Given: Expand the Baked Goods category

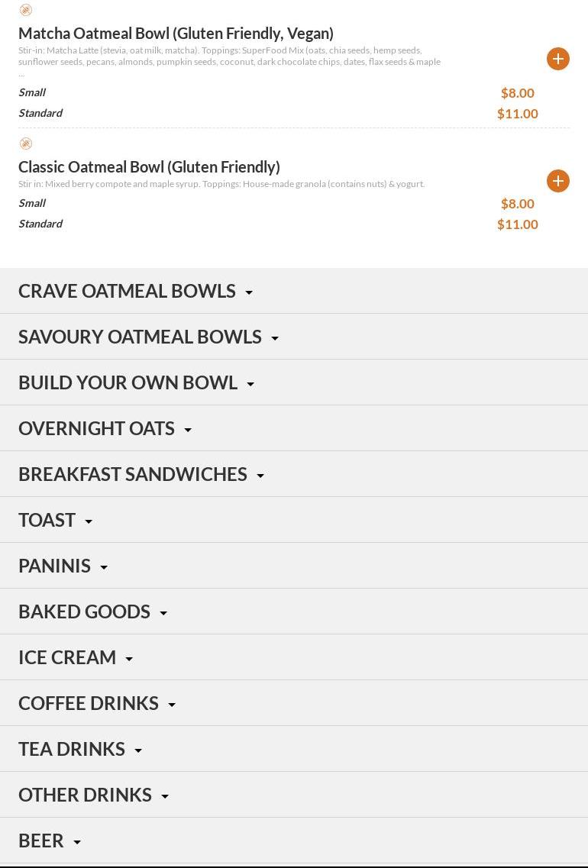Looking at the screenshot, I should pyautogui.click(x=294, y=611).
